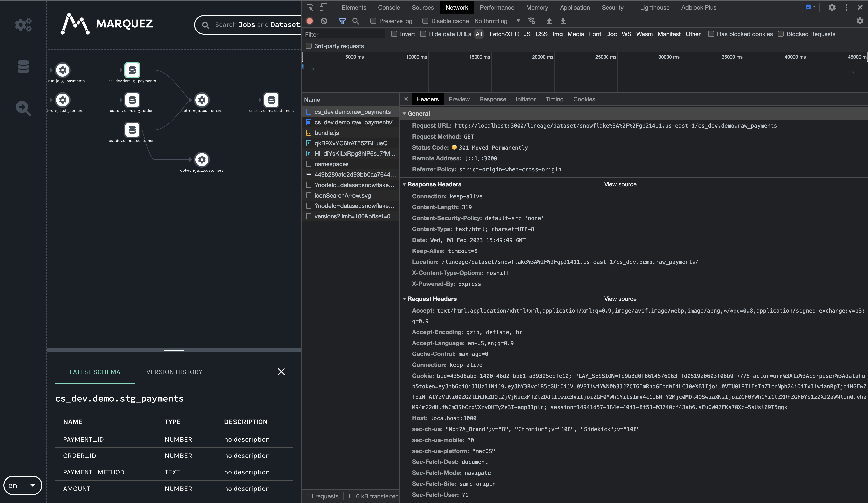Open DevTools settings gear
Screen dimensions: 868x503
coord(832,7)
